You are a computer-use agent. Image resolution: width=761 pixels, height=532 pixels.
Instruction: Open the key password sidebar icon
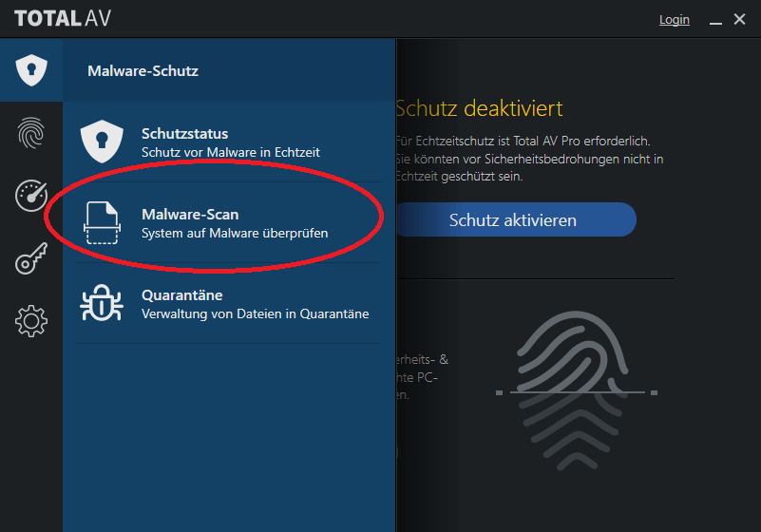click(31, 258)
